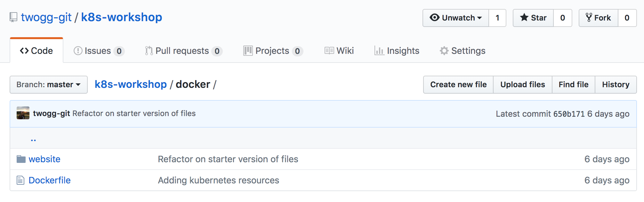644x202 pixels.
Task: Click the stargazers count 0
Action: click(563, 18)
